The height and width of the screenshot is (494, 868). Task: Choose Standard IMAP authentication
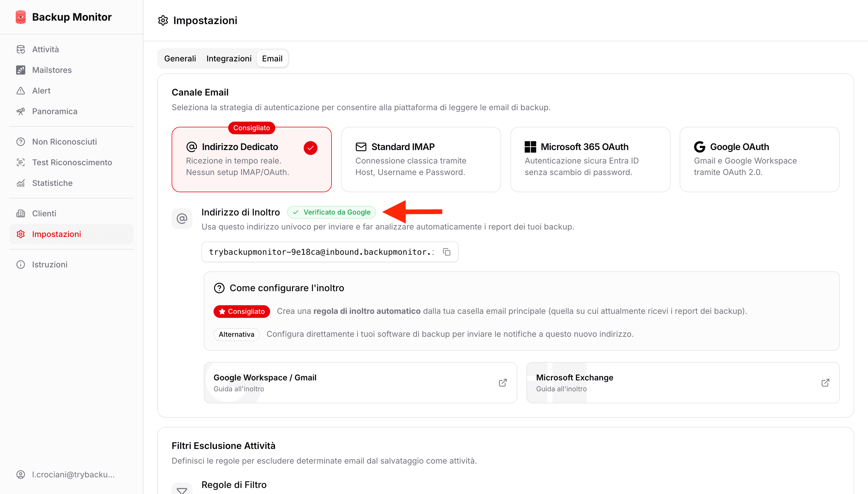[x=420, y=159]
